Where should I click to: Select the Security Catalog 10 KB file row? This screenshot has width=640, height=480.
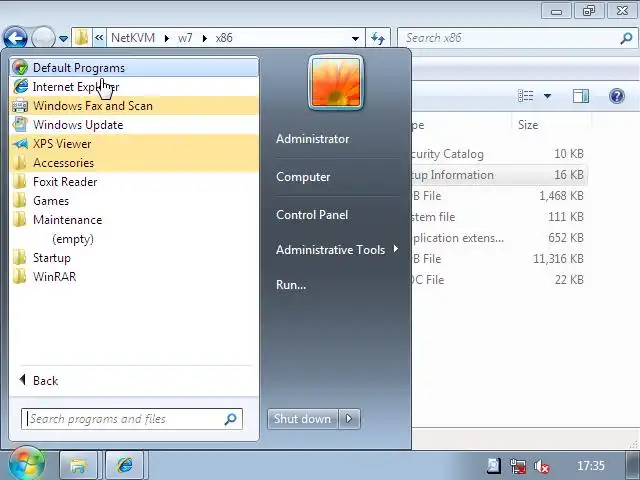click(498, 154)
